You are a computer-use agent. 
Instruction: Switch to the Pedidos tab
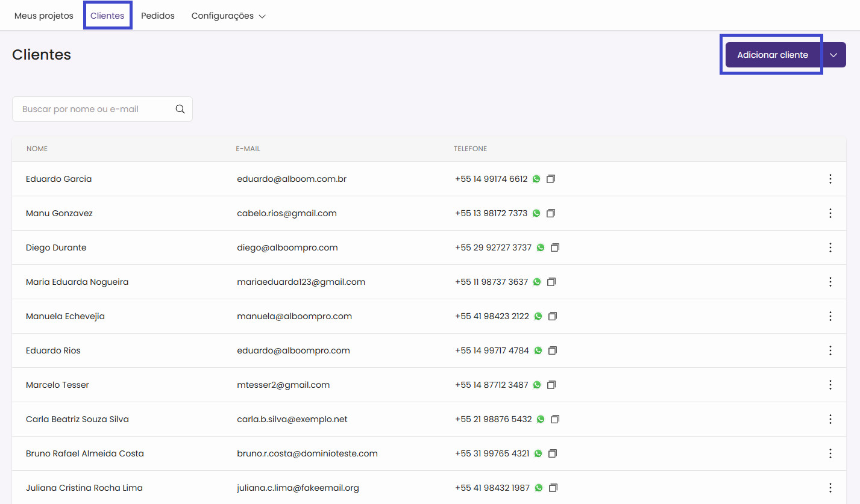[158, 16]
